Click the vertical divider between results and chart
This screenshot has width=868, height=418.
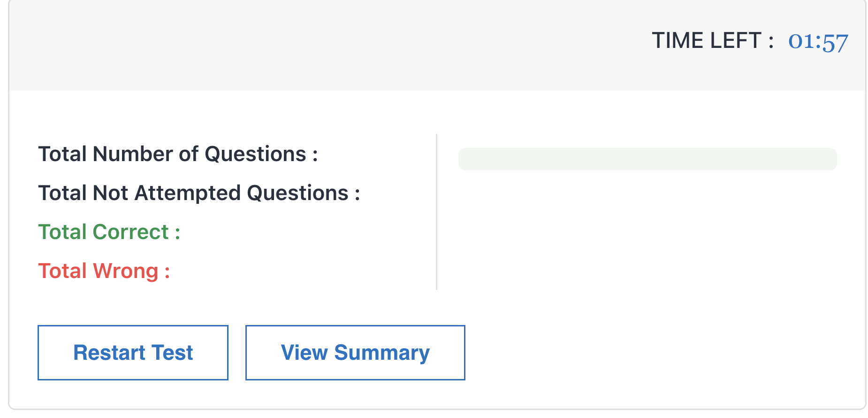click(x=437, y=211)
